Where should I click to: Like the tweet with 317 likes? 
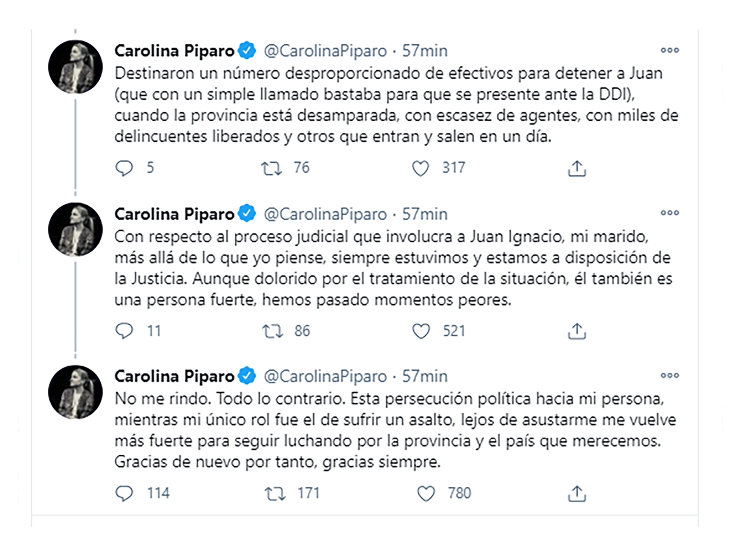tap(420, 169)
